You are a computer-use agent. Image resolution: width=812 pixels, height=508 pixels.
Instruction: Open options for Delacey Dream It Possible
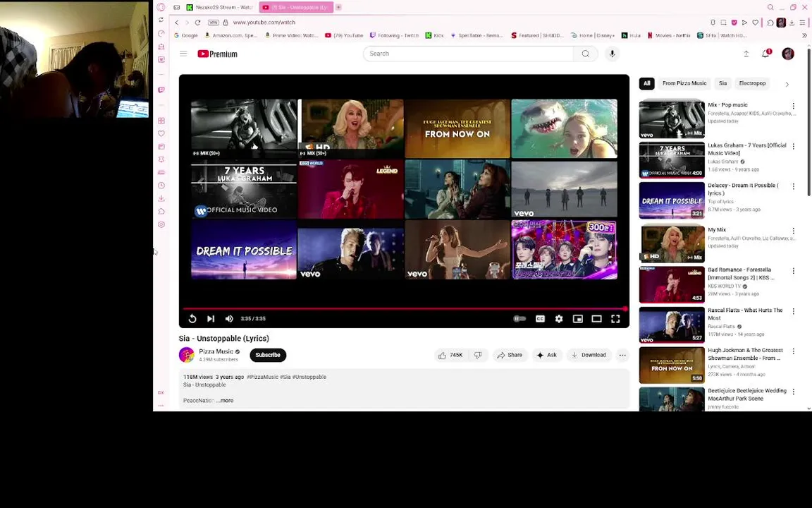[x=794, y=186]
